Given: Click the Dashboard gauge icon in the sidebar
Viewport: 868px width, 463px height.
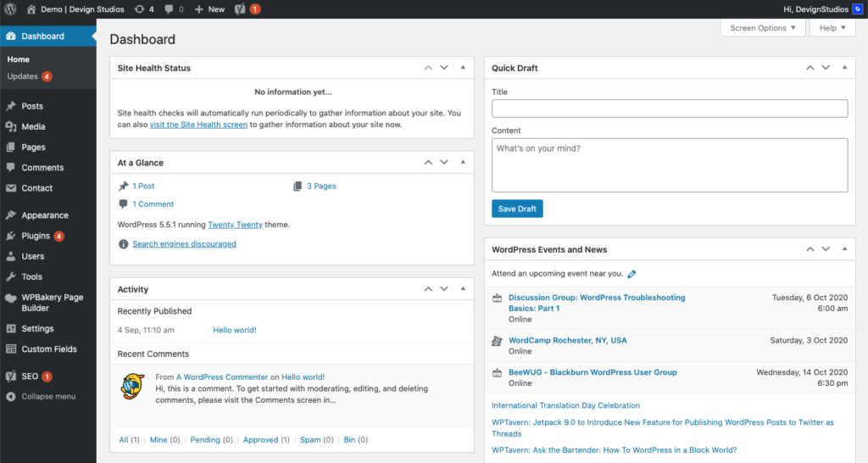Looking at the screenshot, I should [x=10, y=36].
